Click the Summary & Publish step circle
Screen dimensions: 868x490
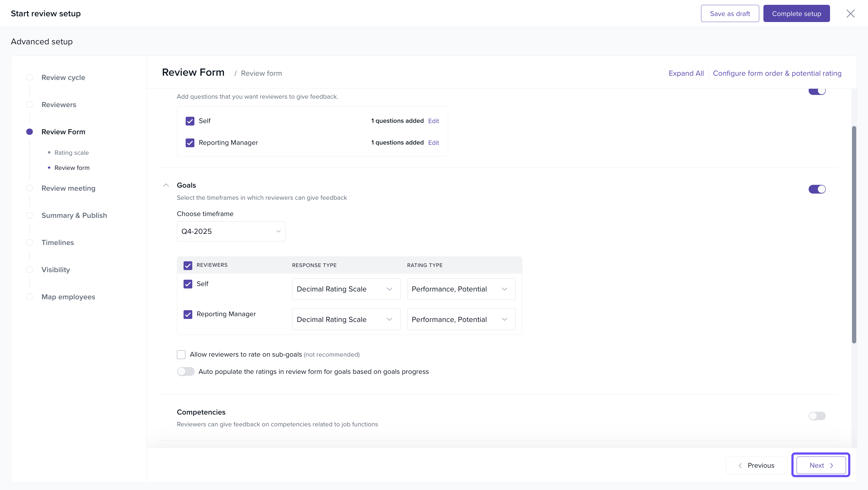pyautogui.click(x=30, y=215)
